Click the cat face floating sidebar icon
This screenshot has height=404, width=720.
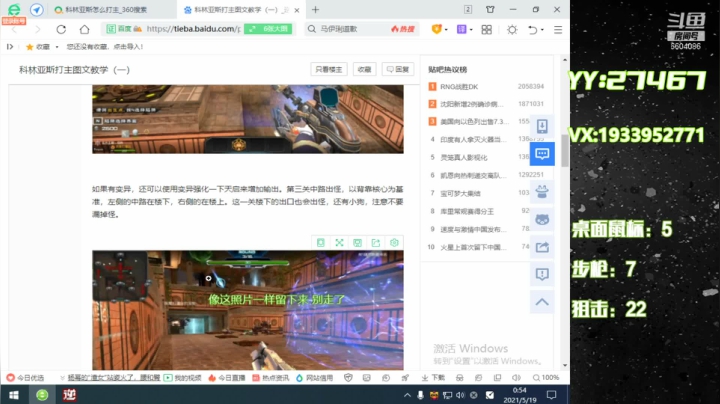[542, 219]
